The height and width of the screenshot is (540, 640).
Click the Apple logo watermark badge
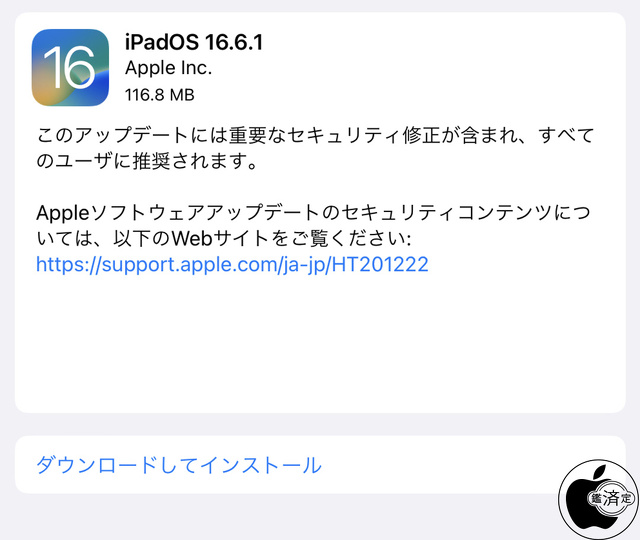599,500
